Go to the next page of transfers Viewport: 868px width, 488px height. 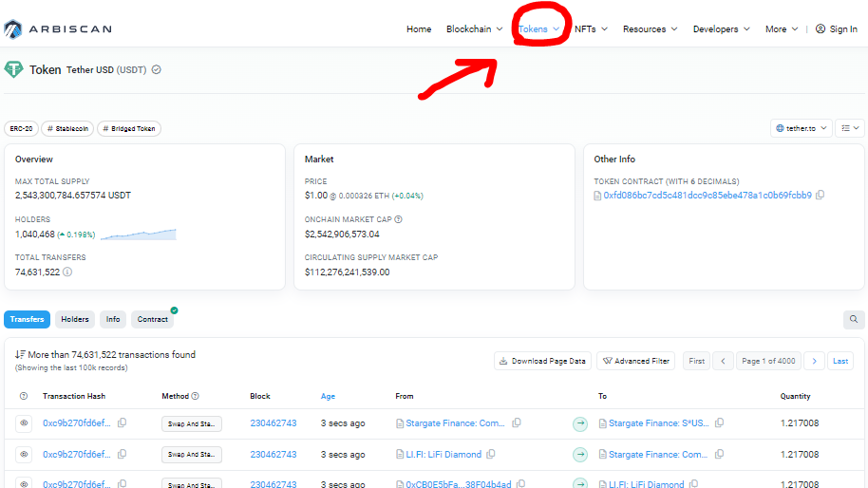tap(814, 361)
